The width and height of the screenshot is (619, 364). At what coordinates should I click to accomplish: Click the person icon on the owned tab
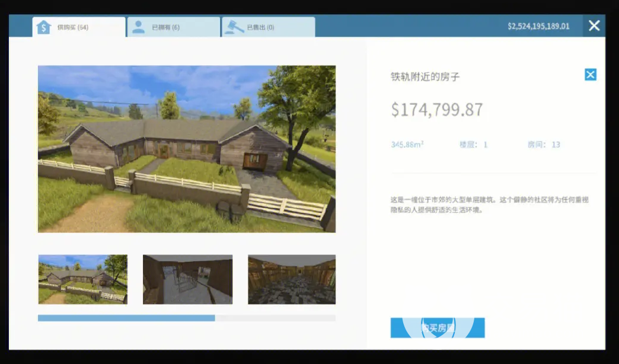tap(138, 27)
